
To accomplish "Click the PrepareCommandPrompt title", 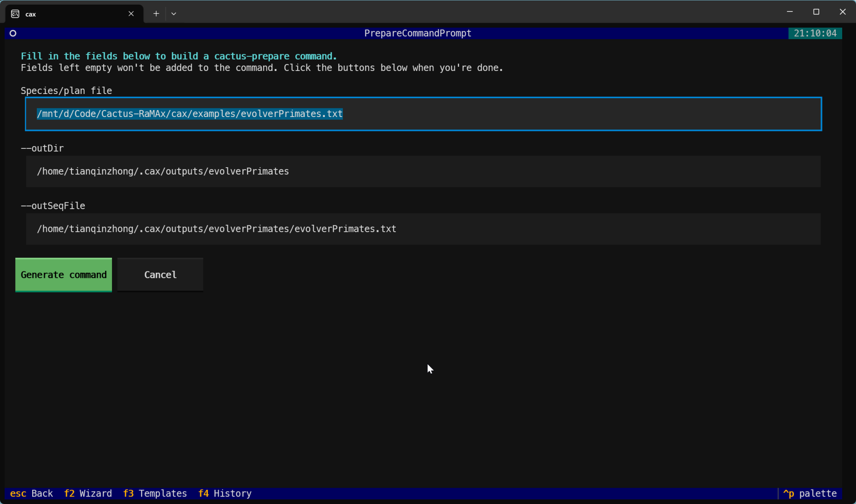I will [418, 33].
